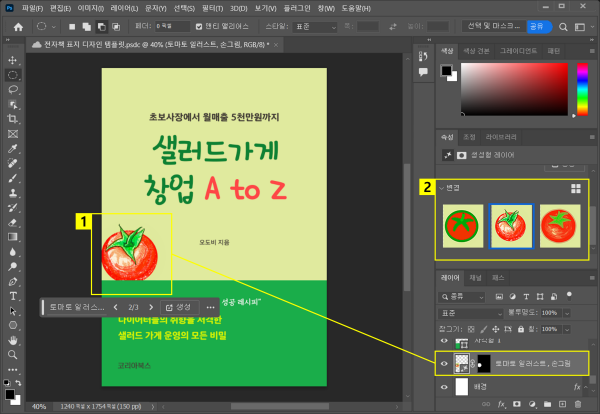Hide the 토마토 일러스트 layer
This screenshot has width=600, height=414.
pos(445,364)
